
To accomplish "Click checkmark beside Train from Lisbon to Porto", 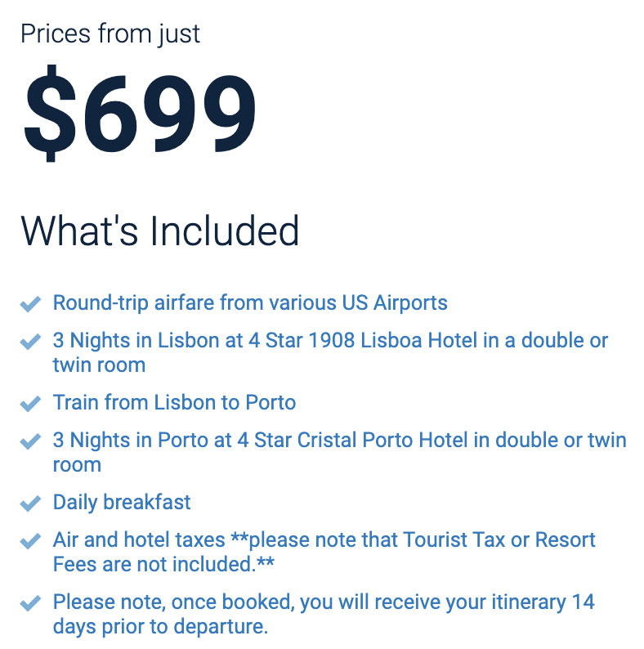I will 30,404.
